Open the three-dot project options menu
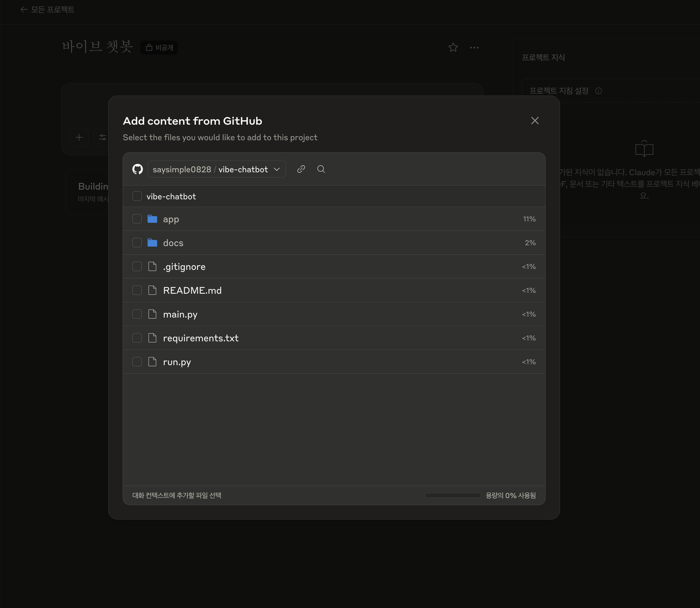700x608 pixels. tap(474, 48)
